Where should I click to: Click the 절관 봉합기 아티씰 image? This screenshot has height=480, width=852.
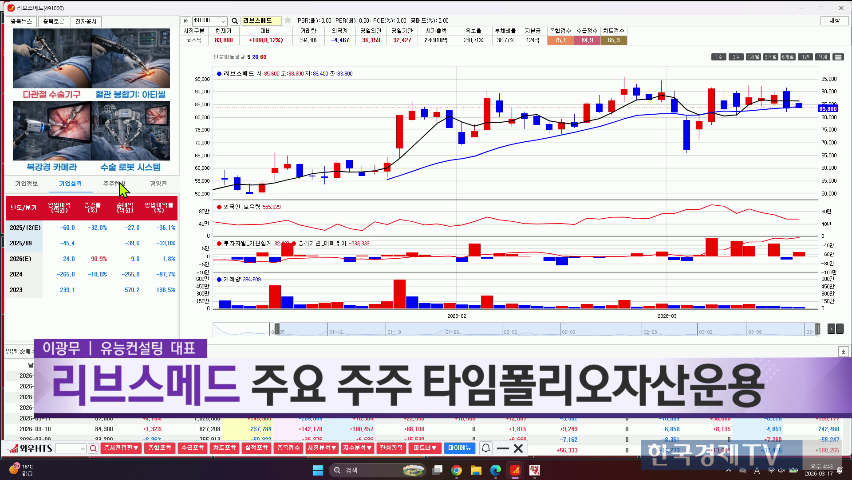click(130, 62)
